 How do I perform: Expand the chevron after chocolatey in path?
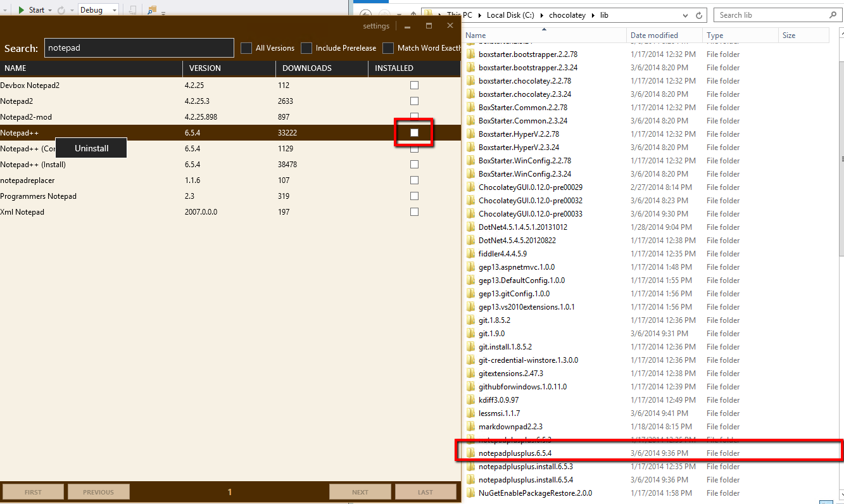click(594, 15)
